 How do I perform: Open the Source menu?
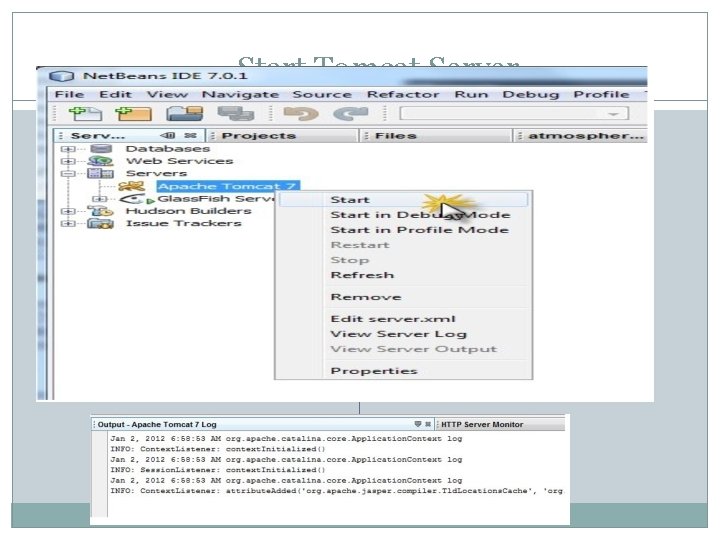tap(322, 95)
